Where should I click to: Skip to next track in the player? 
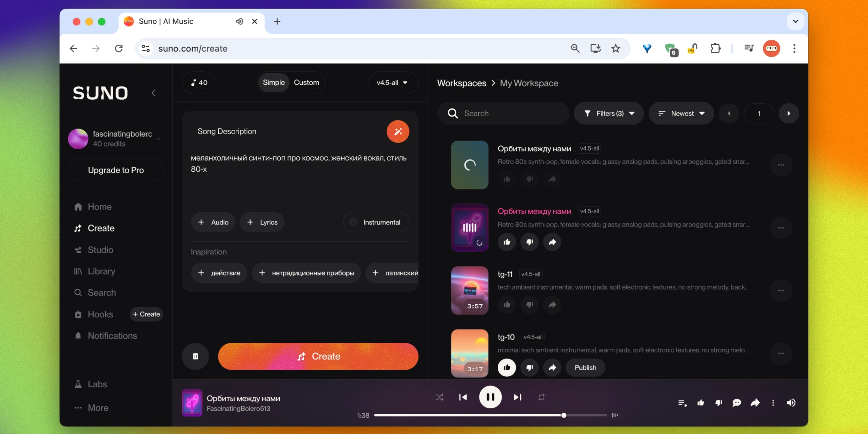click(x=517, y=397)
